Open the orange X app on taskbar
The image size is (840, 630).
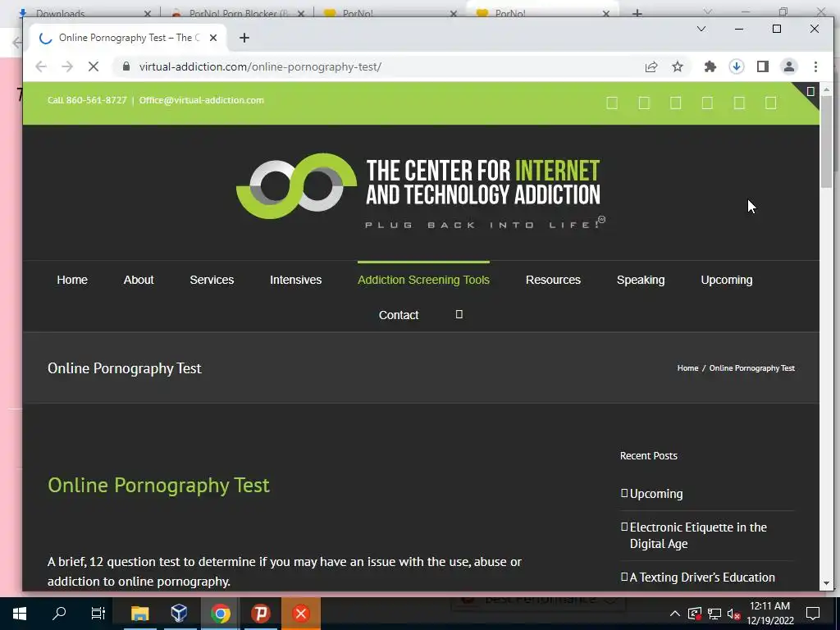(301, 614)
